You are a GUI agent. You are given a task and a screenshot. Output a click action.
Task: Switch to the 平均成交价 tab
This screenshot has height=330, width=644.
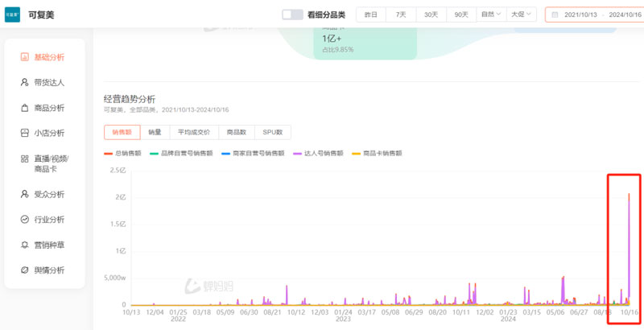[x=193, y=132]
